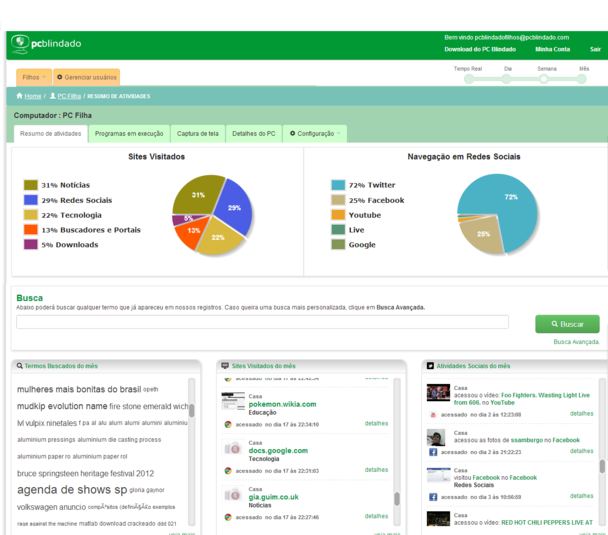Click Chrome icon on pokemon.wikia.com access row
Viewport: 608px width, 535px height.
(x=228, y=425)
